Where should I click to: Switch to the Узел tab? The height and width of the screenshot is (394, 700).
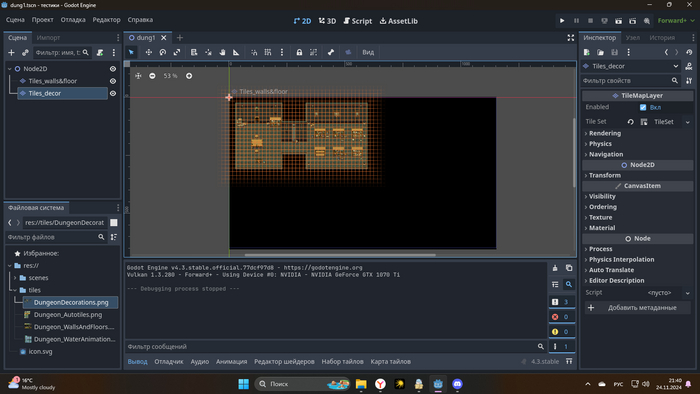(633, 38)
